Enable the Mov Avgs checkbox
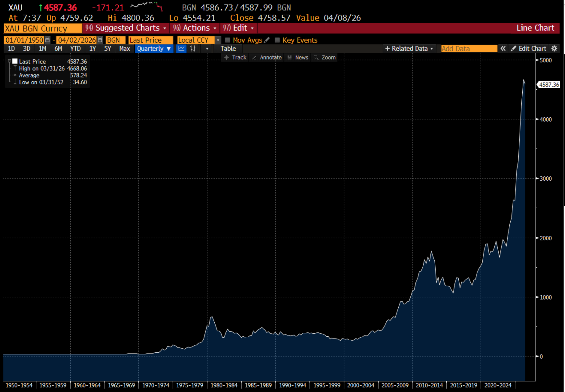The image size is (565, 392). (228, 40)
